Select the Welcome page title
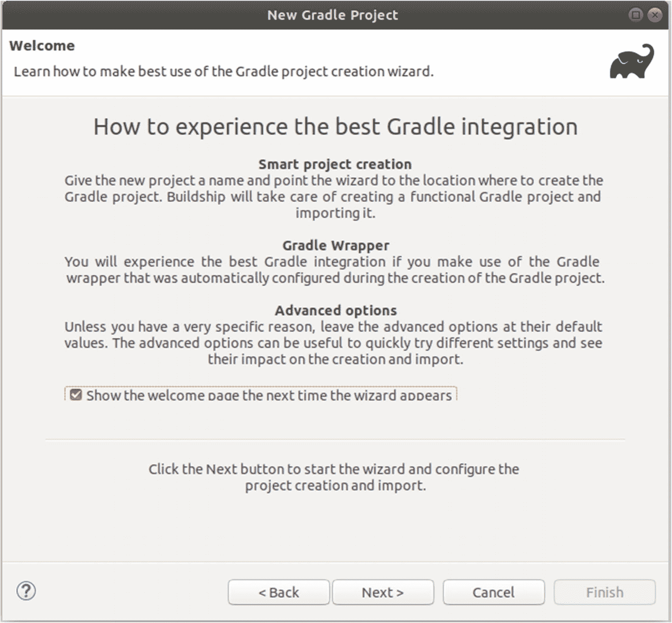The height and width of the screenshot is (623, 672). tap(42, 46)
